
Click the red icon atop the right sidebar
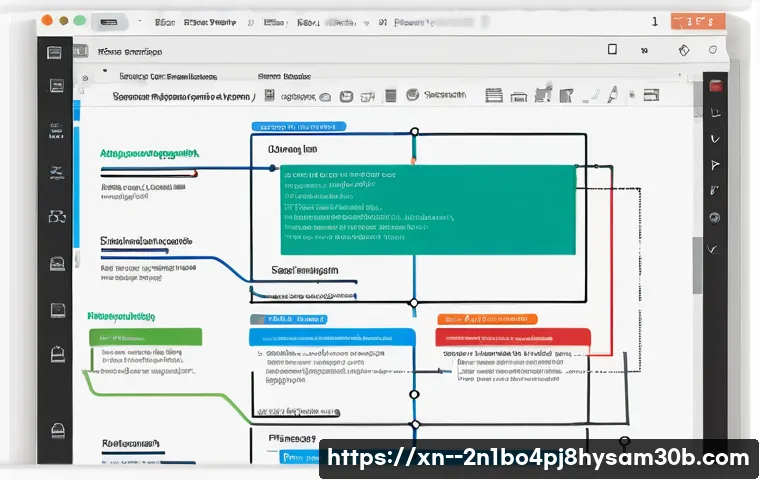[x=715, y=87]
